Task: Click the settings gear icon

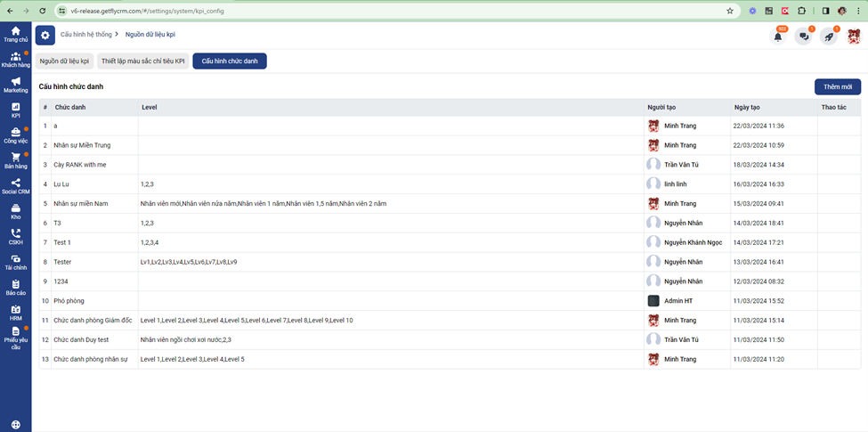Action: click(x=45, y=35)
